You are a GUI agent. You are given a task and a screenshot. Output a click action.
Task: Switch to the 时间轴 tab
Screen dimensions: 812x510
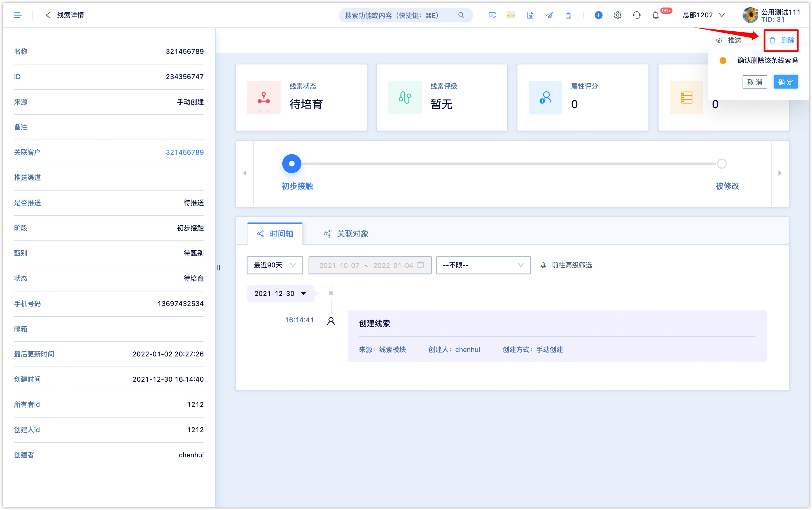(275, 234)
